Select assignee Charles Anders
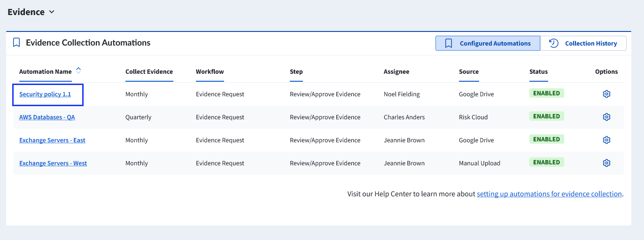This screenshot has width=644, height=240. [x=404, y=117]
